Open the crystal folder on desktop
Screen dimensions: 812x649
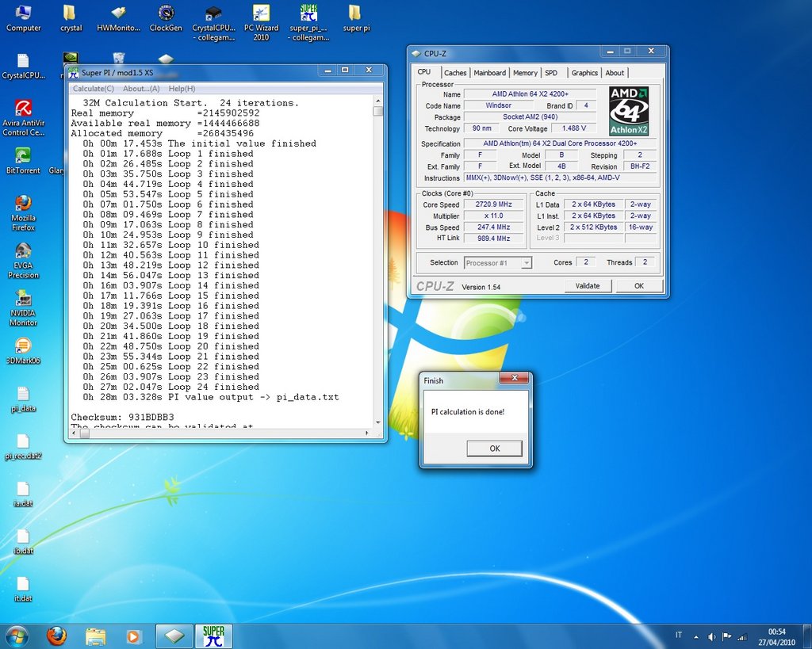(71, 19)
